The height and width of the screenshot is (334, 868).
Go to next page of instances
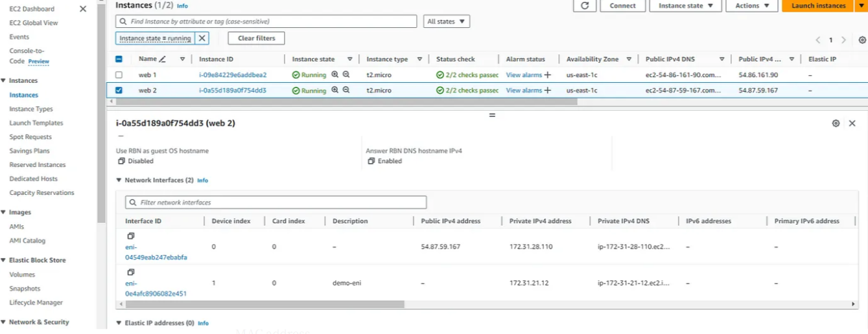point(843,40)
